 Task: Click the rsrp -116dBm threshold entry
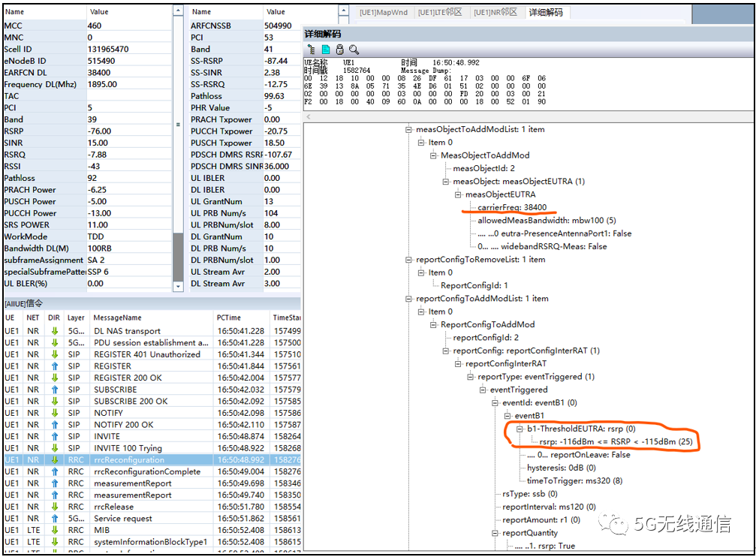[616, 441]
